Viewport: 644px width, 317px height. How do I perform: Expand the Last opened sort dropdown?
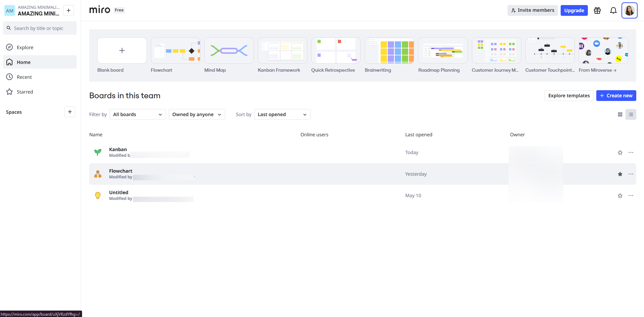tap(282, 114)
